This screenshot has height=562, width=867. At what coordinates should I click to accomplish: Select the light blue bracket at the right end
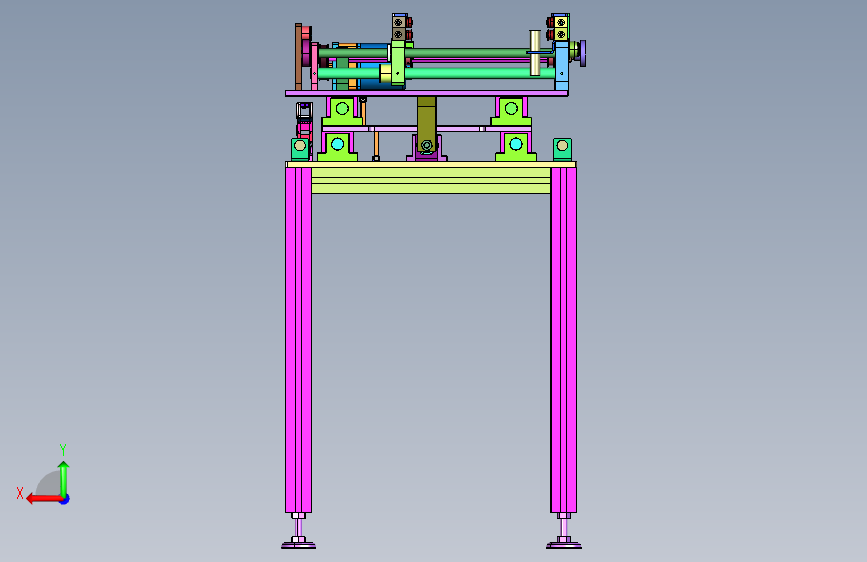pos(562,67)
